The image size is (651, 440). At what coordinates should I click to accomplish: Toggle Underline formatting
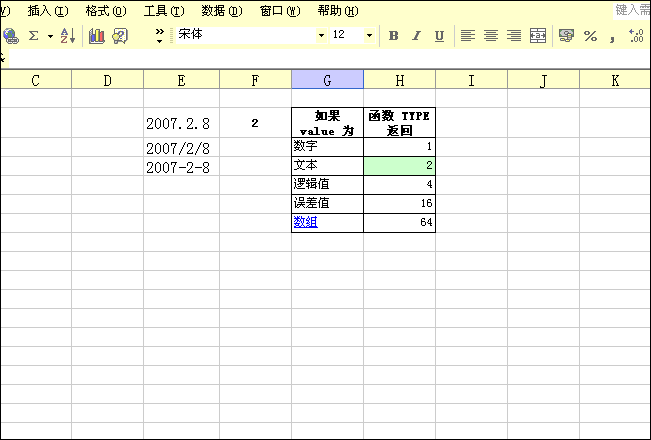(x=439, y=36)
